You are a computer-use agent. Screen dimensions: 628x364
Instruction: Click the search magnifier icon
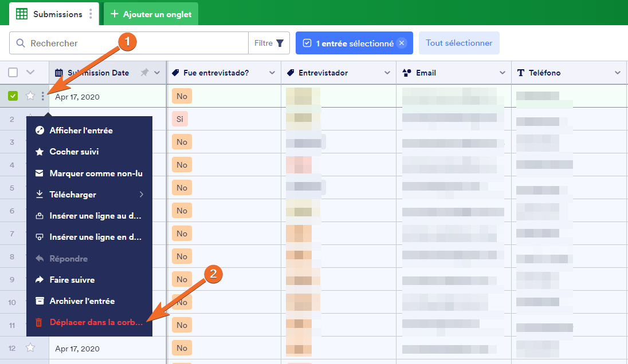(21, 43)
